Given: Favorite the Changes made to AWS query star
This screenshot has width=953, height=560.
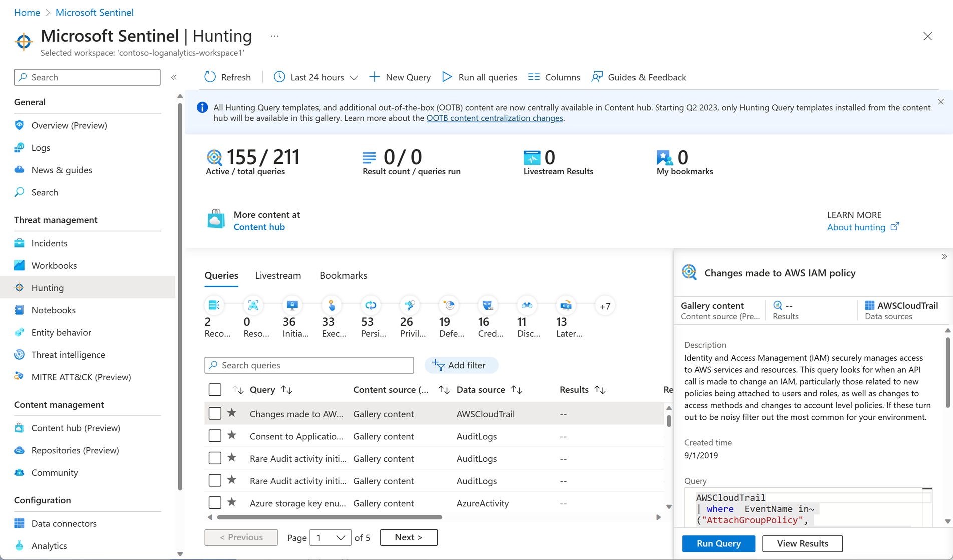Looking at the screenshot, I should coord(231,413).
